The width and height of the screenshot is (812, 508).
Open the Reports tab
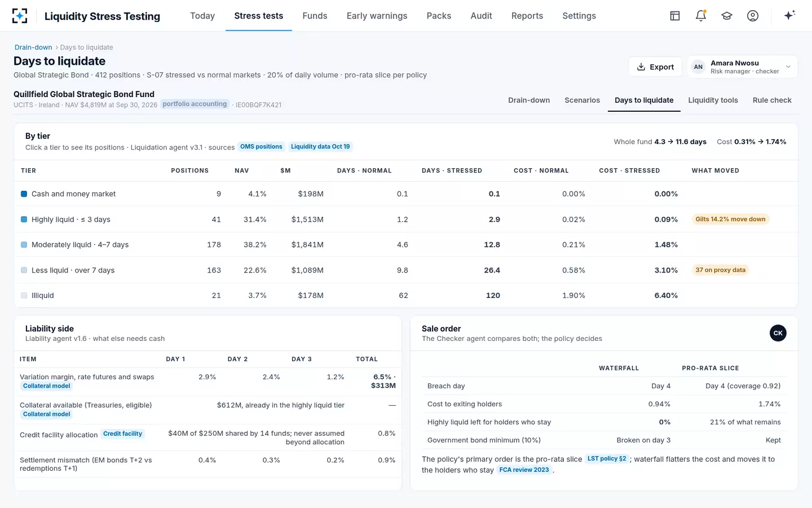pos(527,16)
